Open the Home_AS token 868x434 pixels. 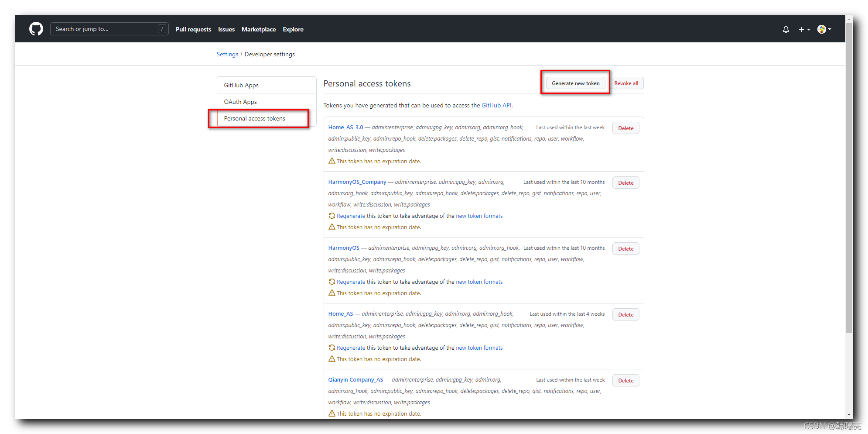(x=341, y=313)
